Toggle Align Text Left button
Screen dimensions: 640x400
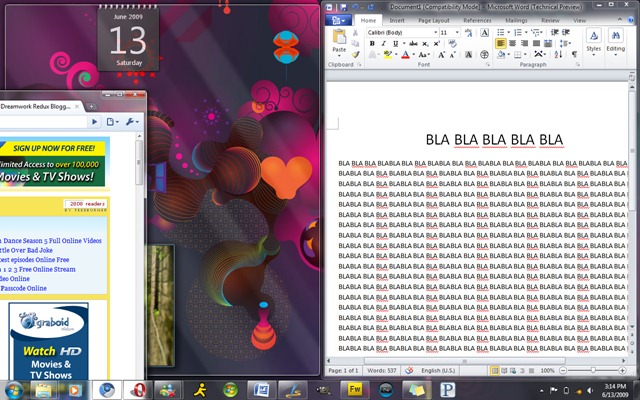501,43
